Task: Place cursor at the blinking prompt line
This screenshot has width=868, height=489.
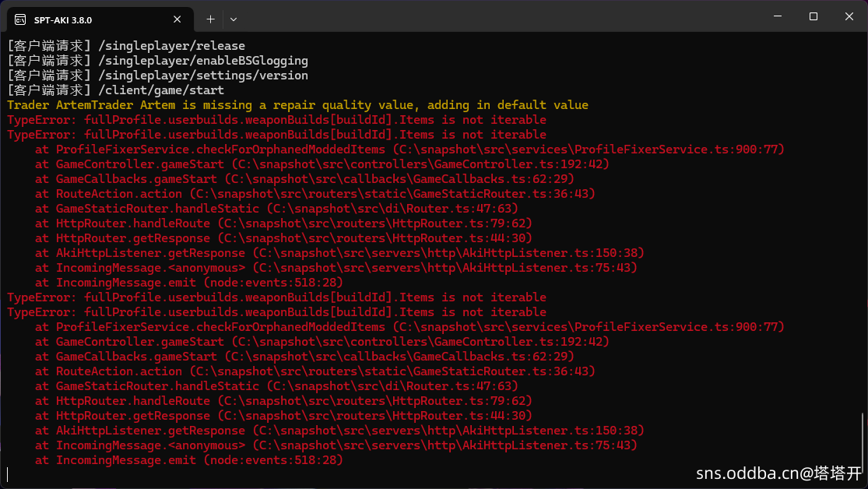Action: click(8, 474)
